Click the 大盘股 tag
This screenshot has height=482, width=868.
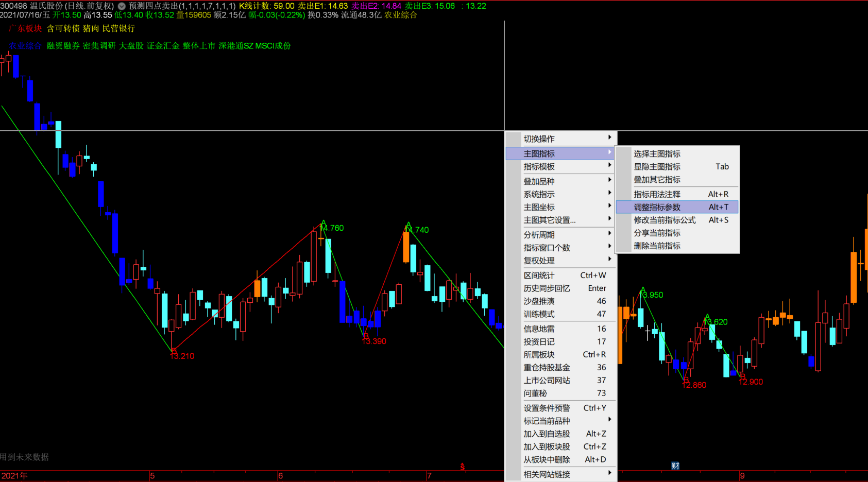click(x=131, y=46)
